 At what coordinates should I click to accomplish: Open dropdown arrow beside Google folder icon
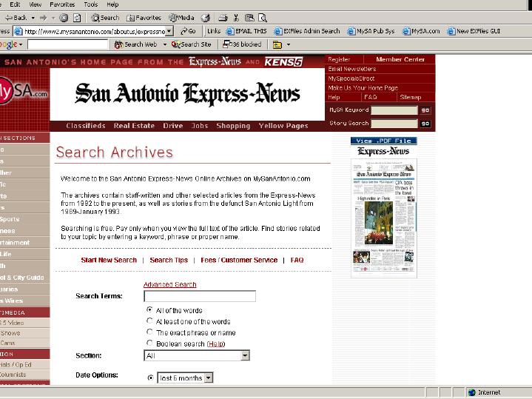[289, 44]
